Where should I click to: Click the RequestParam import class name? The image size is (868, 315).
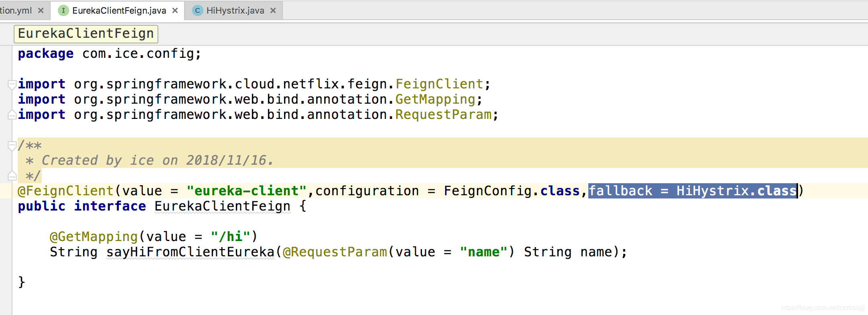pos(443,115)
